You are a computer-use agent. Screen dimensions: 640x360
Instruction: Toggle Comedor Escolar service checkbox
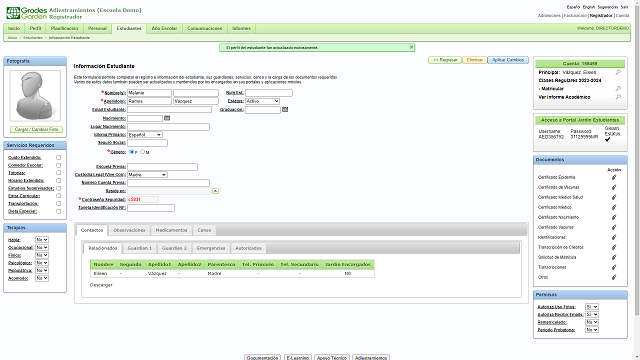pyautogui.click(x=58, y=165)
